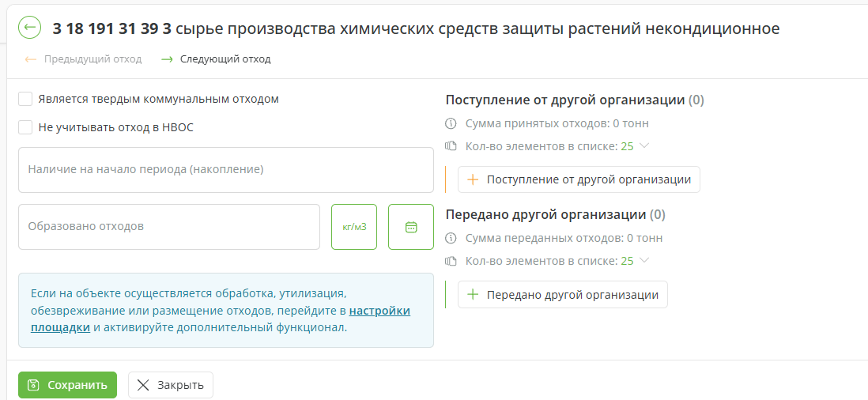Go to Следующий отход
Screen dimensions: 868x400
click(x=215, y=59)
